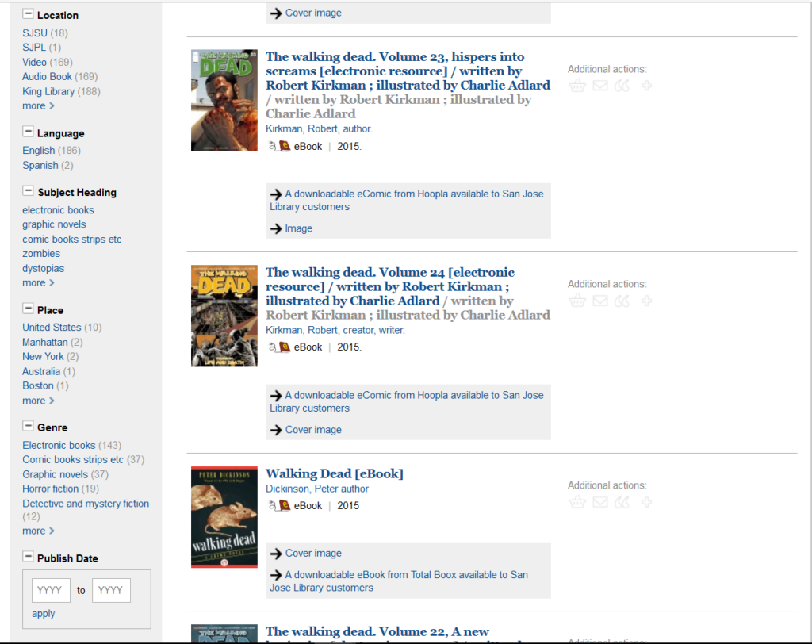Click plus icon for Dickinson Walking Dead
Image resolution: width=812 pixels, height=644 pixels.
tap(646, 501)
